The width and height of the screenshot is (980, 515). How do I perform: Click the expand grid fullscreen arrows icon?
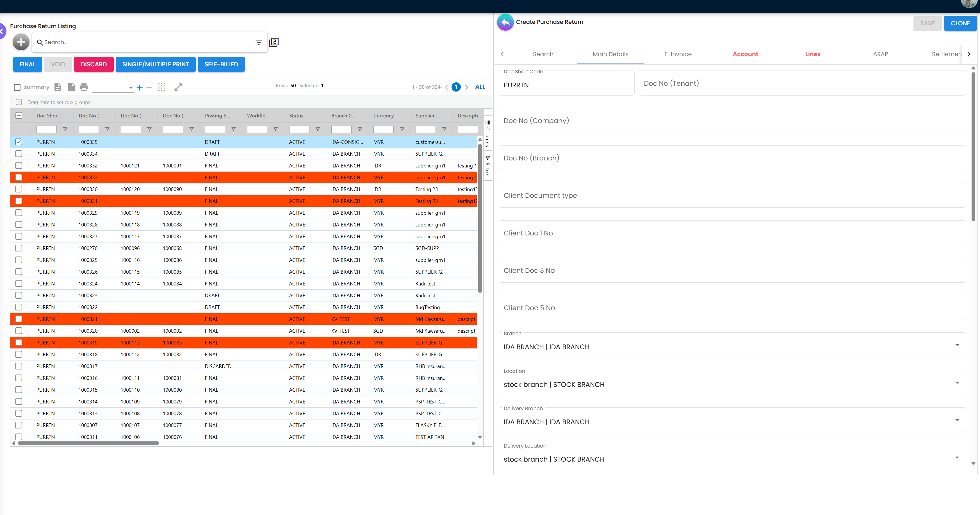point(178,87)
